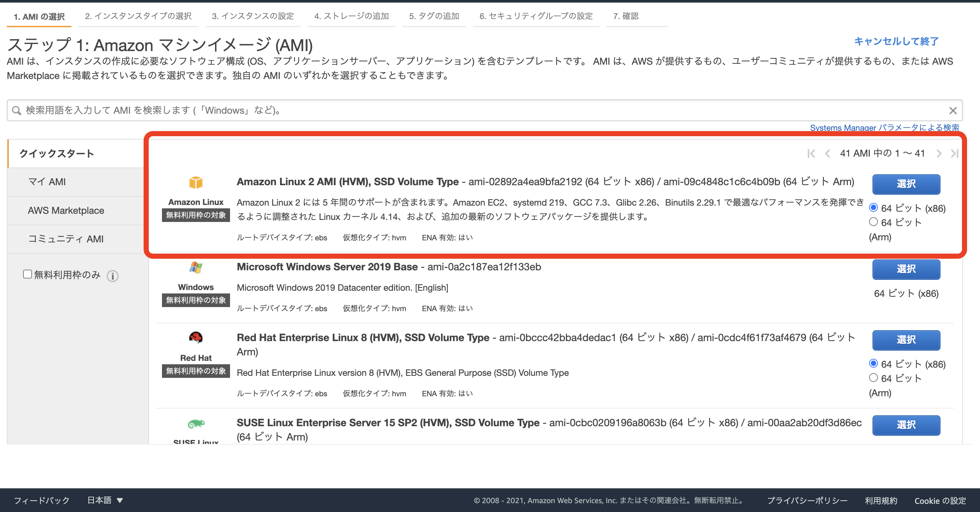Jump to the first AMI page arrow
980x512 pixels.
812,154
